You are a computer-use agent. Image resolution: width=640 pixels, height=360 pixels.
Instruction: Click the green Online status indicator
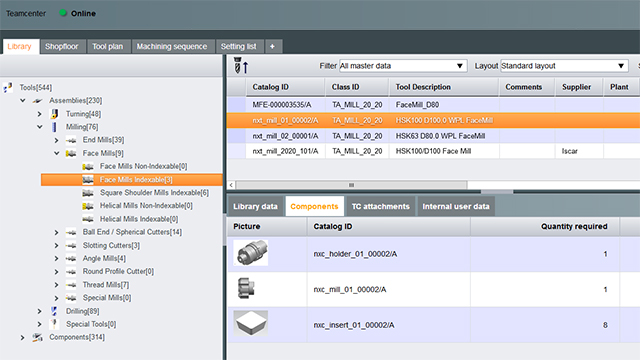coord(63,13)
